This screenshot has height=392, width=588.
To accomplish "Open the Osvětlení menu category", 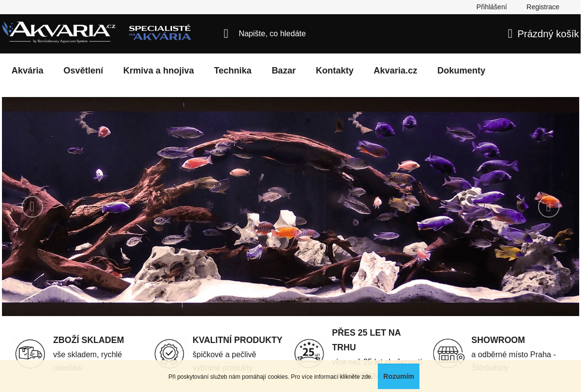I will pyautogui.click(x=83, y=71).
